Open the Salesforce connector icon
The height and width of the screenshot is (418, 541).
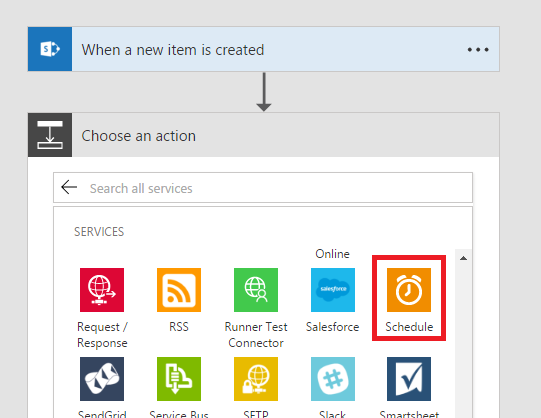point(333,290)
